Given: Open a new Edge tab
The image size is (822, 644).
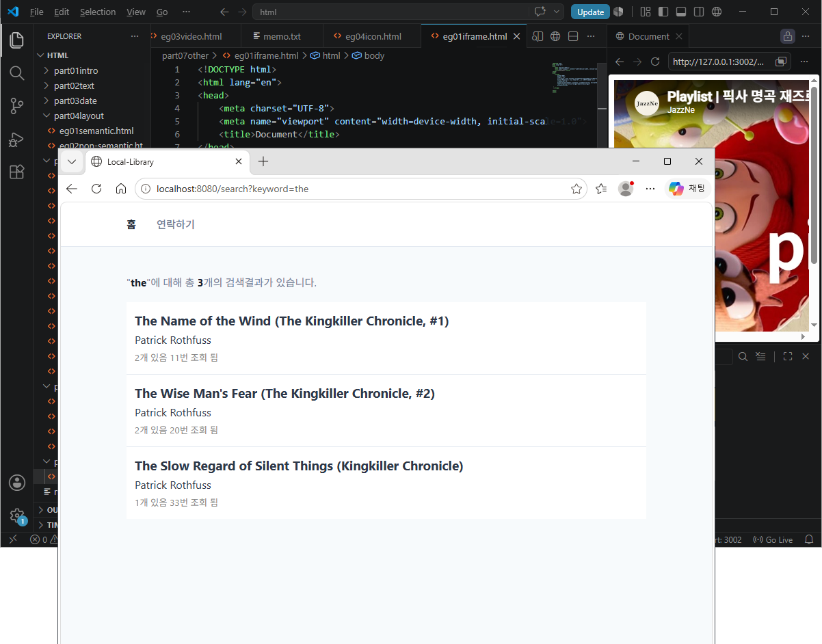Looking at the screenshot, I should pos(263,162).
